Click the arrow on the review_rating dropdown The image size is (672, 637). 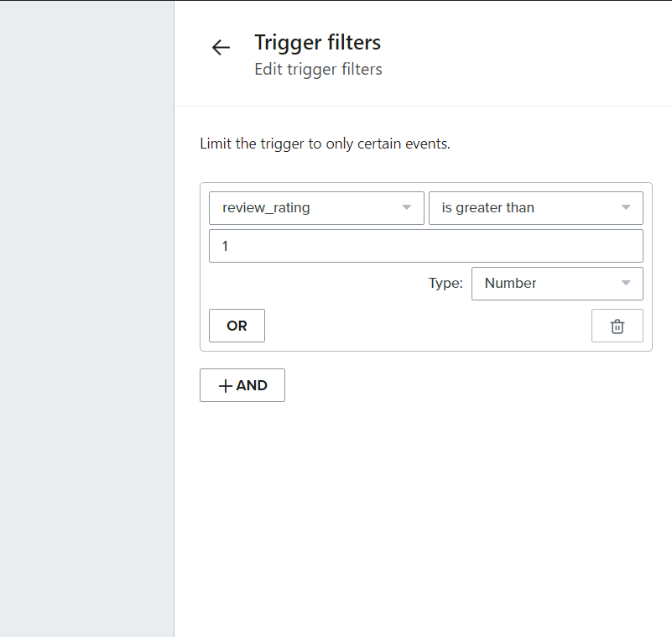(406, 207)
